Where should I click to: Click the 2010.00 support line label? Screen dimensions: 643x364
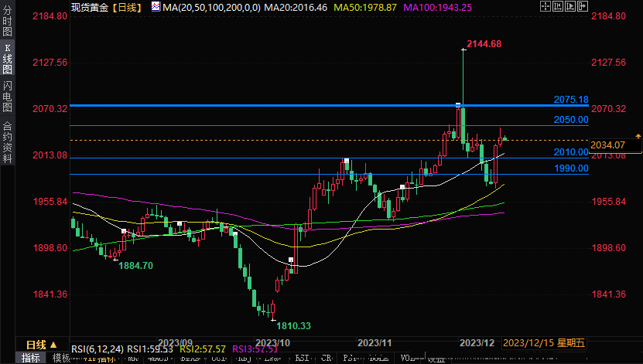coord(571,152)
